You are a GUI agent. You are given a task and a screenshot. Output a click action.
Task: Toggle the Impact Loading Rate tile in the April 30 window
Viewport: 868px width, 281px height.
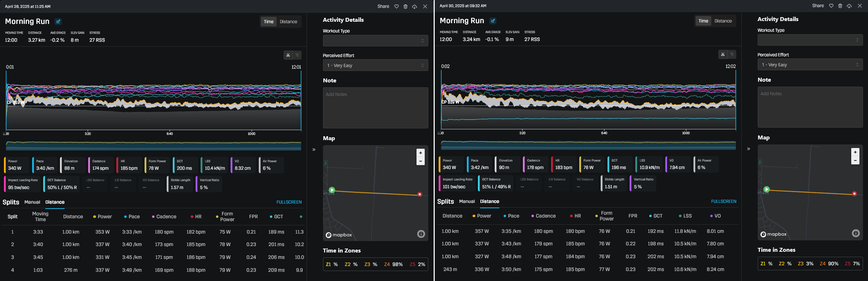point(457,183)
